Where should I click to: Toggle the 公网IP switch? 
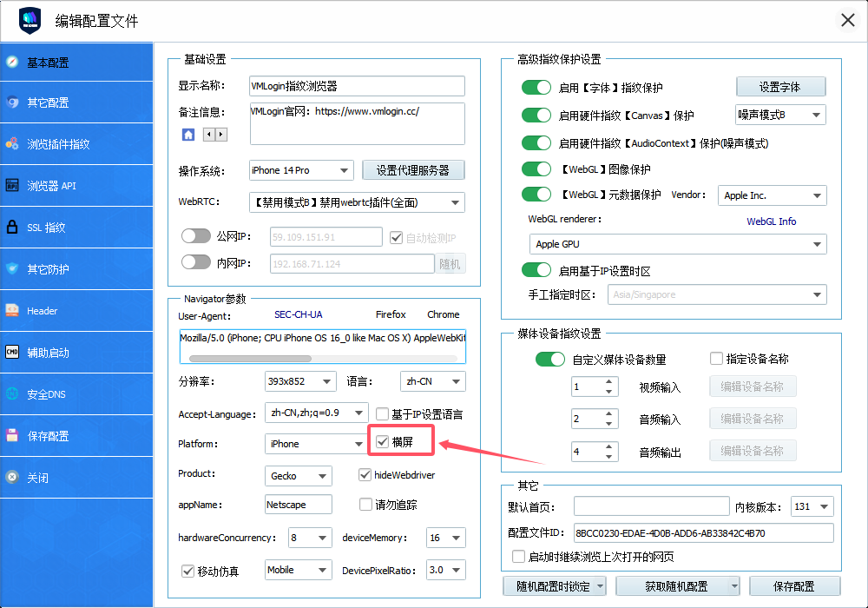(x=196, y=236)
